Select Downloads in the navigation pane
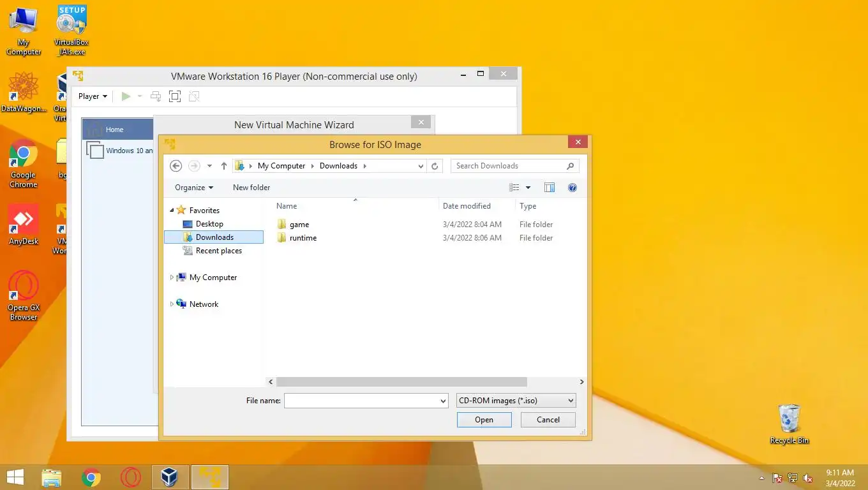 (x=214, y=237)
